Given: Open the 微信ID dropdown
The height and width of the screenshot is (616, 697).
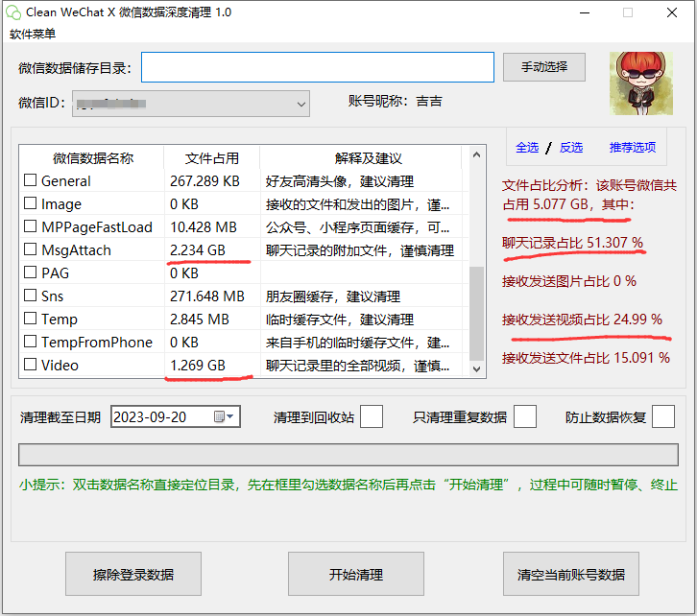Looking at the screenshot, I should click(191, 104).
